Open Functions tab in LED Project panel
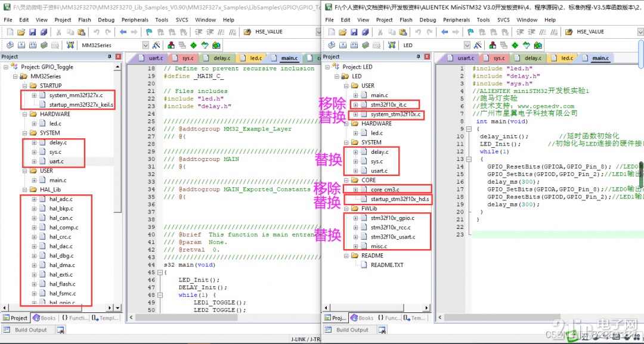 click(x=389, y=318)
